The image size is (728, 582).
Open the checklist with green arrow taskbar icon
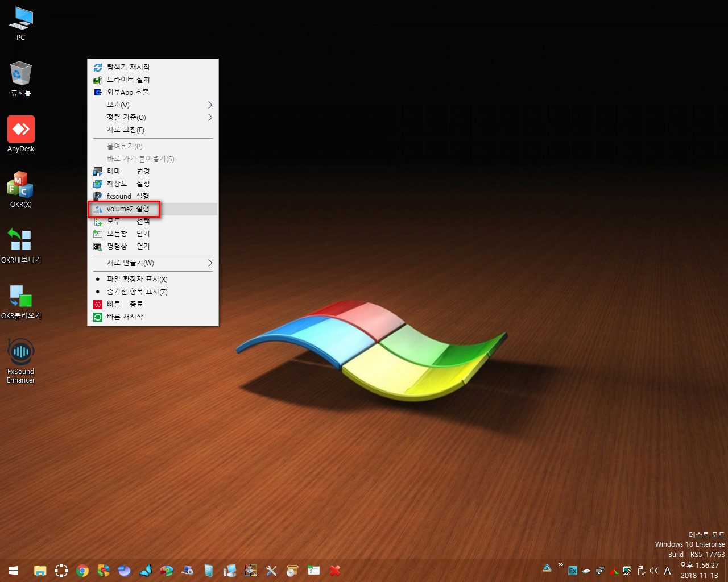pyautogui.click(x=313, y=571)
